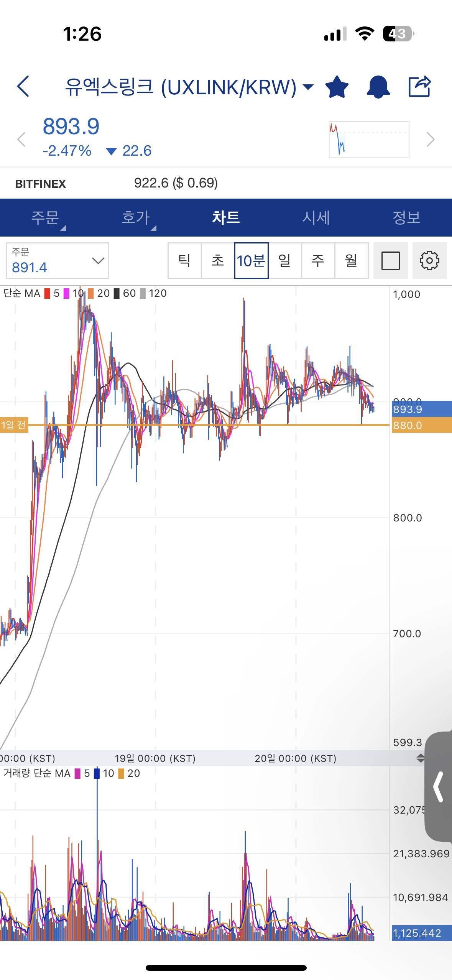Select the 일 daily chart interval
452x980 pixels.
click(284, 261)
